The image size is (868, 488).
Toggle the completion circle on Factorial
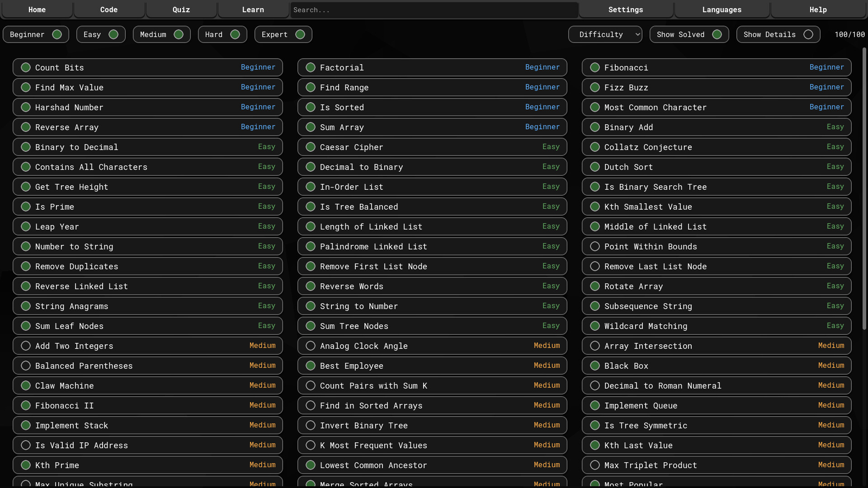click(310, 67)
